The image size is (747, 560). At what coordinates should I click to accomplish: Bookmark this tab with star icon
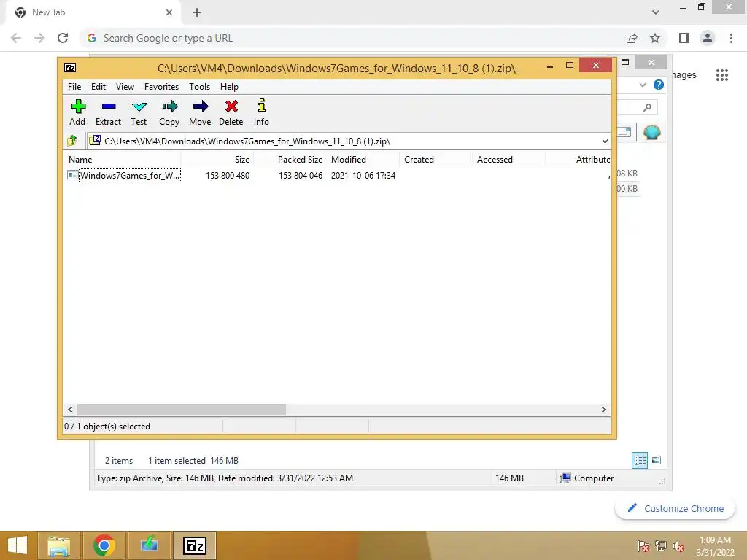655,38
